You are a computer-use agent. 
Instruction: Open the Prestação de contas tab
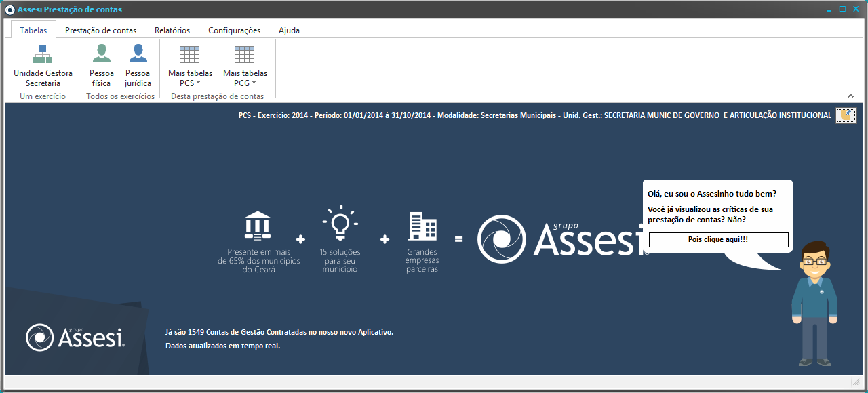tap(100, 30)
